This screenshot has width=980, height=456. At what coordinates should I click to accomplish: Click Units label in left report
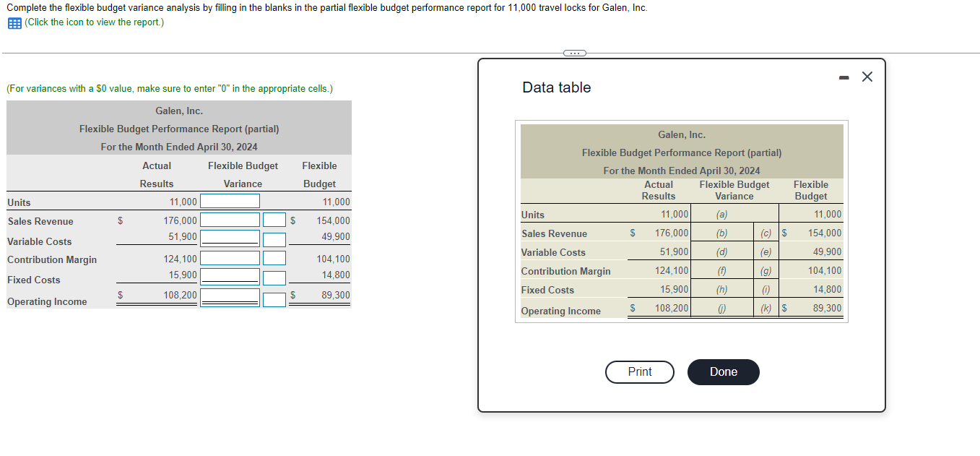19,202
